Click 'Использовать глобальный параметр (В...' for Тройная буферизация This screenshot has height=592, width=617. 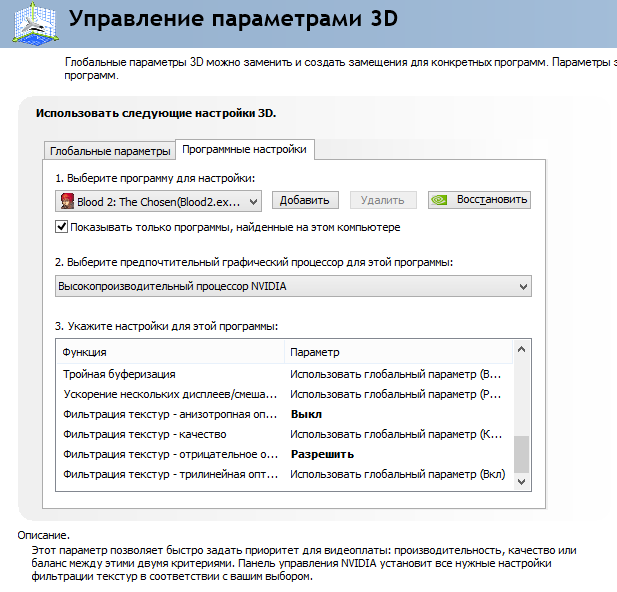(395, 374)
